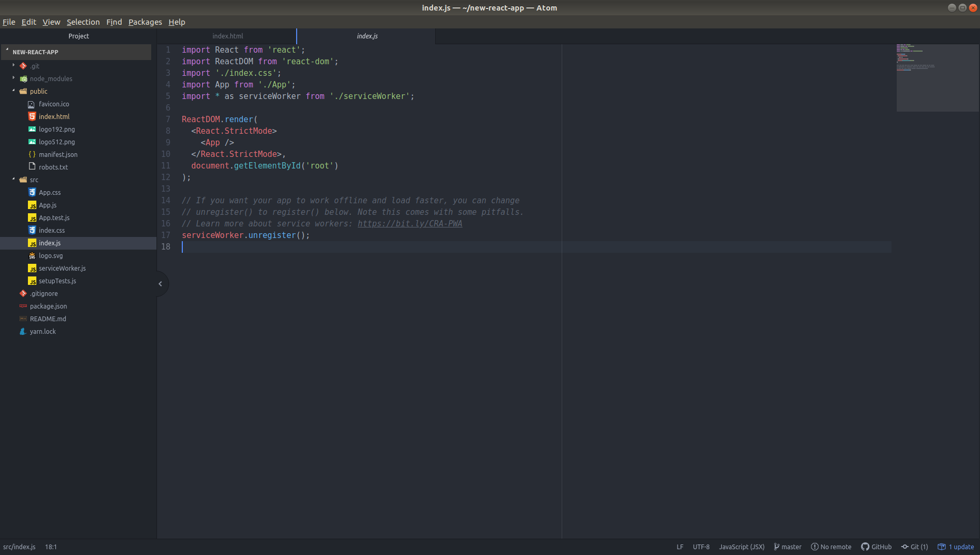
Task: Open the Packages menu
Action: (145, 22)
